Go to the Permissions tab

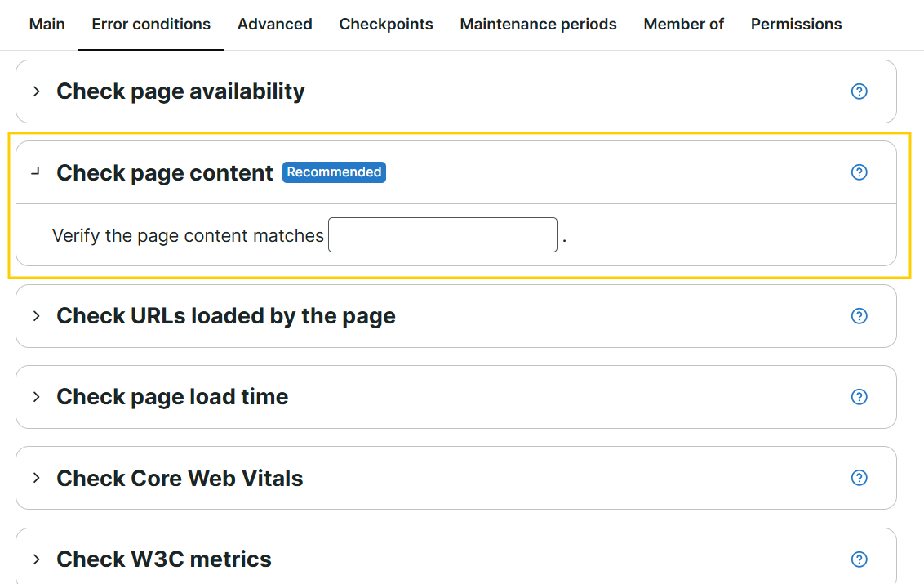click(796, 25)
